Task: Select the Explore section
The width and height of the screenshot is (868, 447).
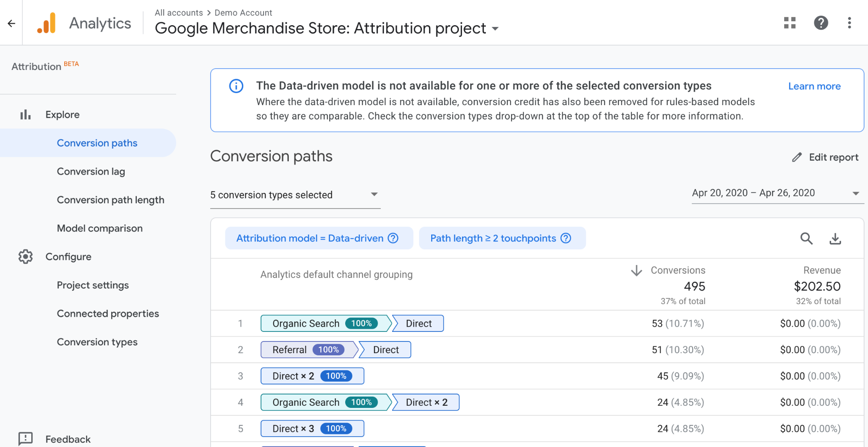Action: [x=63, y=115]
